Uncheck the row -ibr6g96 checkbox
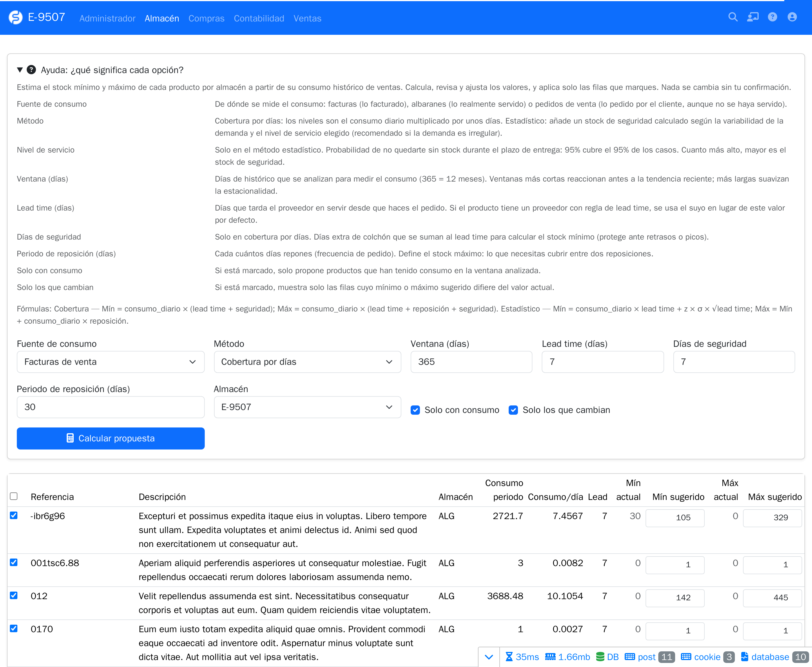Screen dimensions: 812x667 (x=14, y=516)
